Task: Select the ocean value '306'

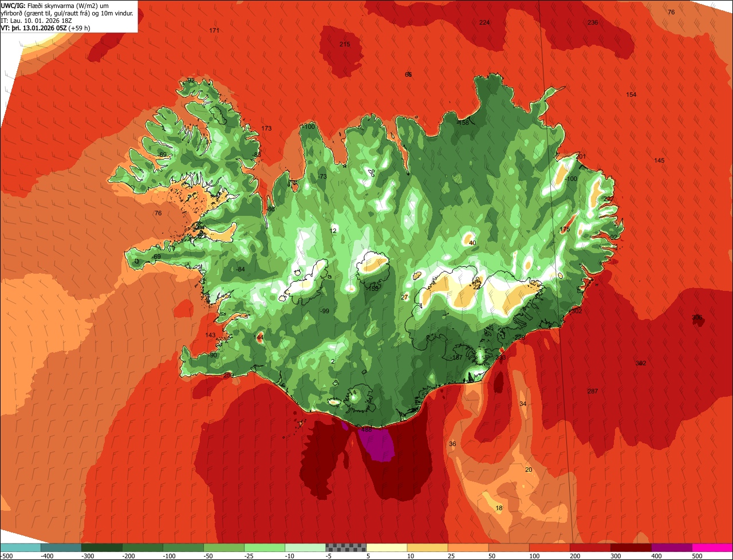Action: click(x=697, y=317)
